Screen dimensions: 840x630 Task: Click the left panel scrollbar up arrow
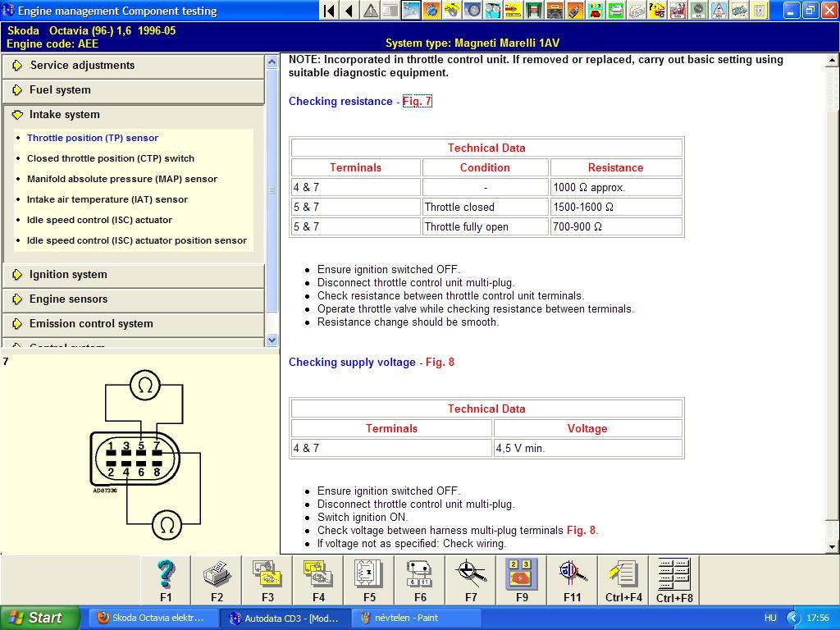pos(272,61)
